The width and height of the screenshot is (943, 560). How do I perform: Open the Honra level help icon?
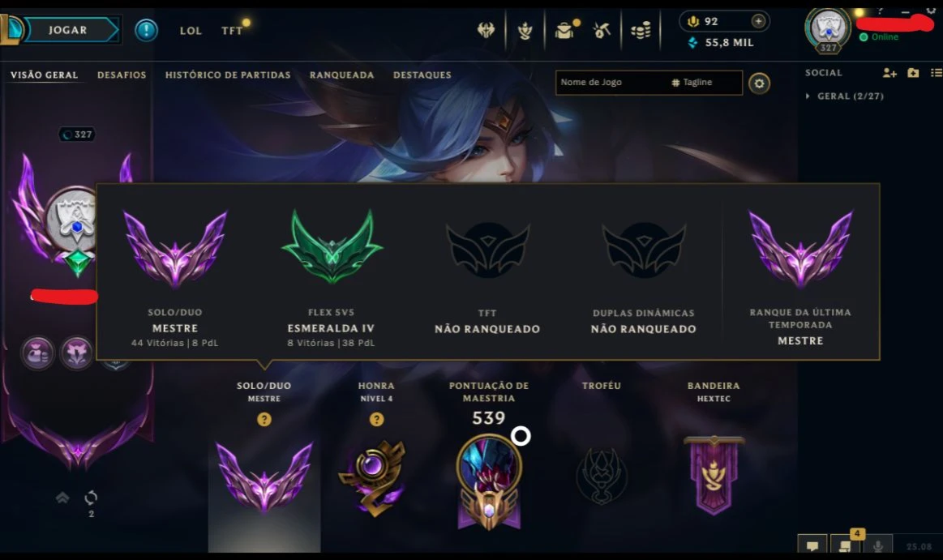[x=376, y=420]
